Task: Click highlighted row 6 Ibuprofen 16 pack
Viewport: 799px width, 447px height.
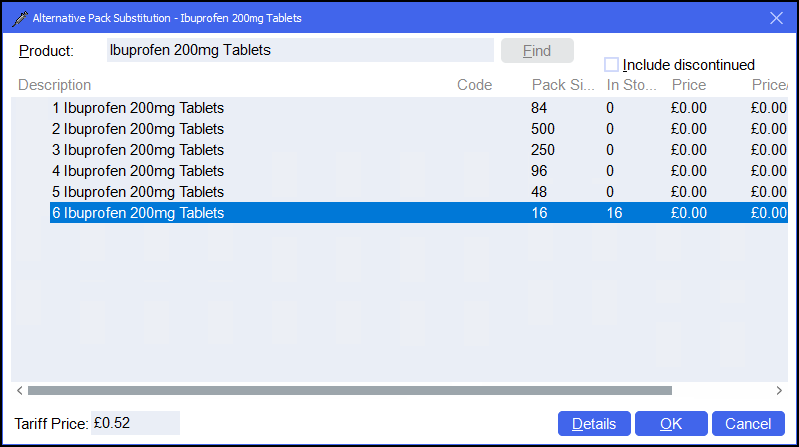Action: [x=138, y=213]
